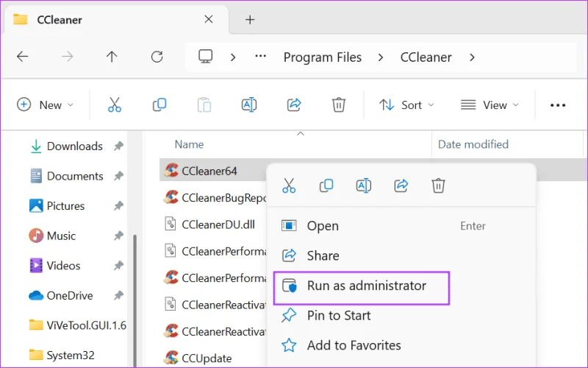The width and height of the screenshot is (588, 368).
Task: Click the Paste icon in the toolbar
Action: (204, 105)
